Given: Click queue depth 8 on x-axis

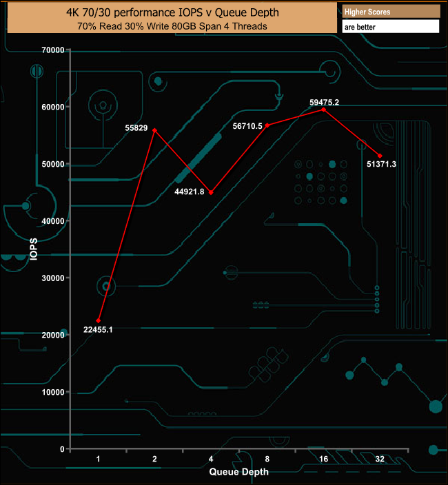Looking at the screenshot, I should tap(267, 459).
